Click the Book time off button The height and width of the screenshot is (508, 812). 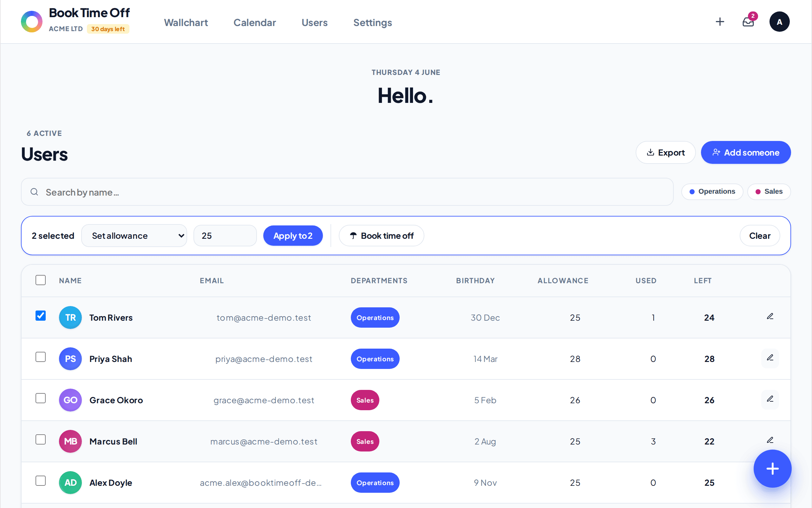pyautogui.click(x=382, y=236)
